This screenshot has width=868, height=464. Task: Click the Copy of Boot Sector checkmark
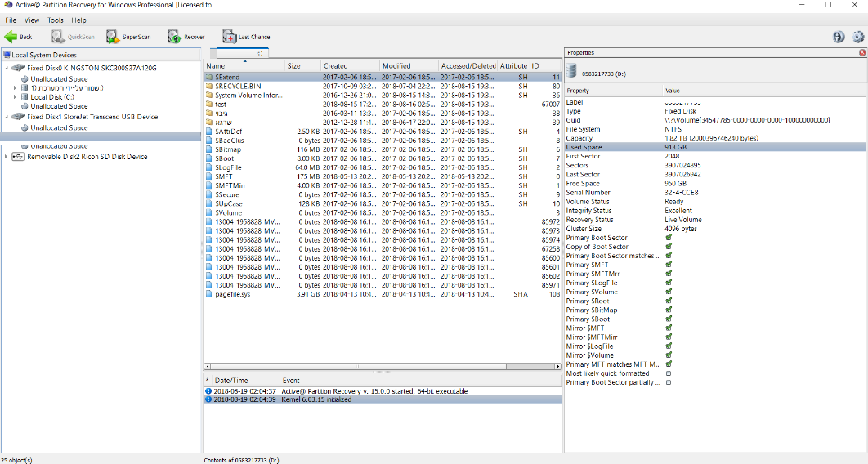669,247
